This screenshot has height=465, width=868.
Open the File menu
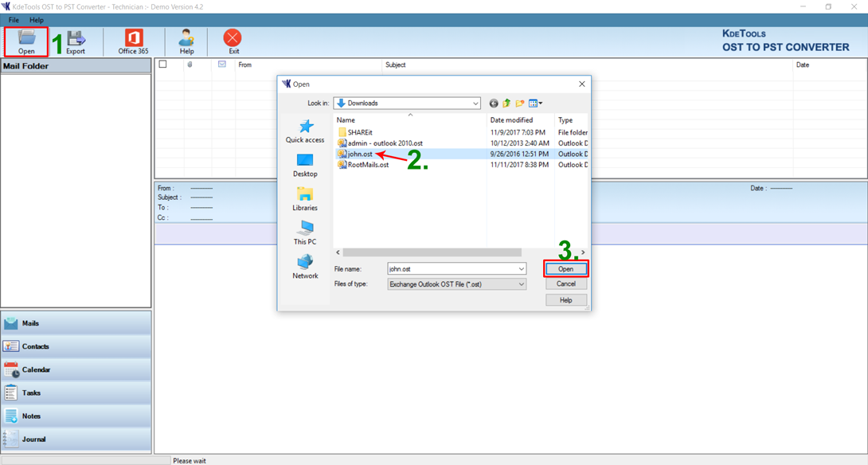pos(14,20)
